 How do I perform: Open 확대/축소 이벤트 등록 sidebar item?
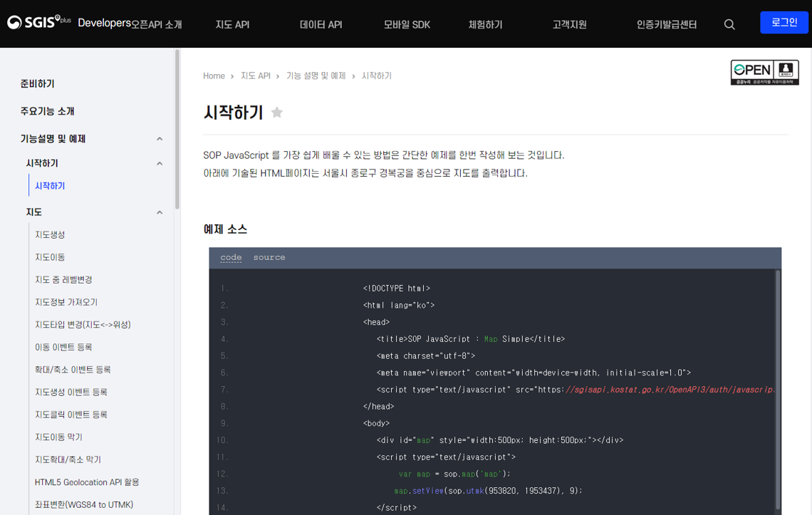point(73,370)
